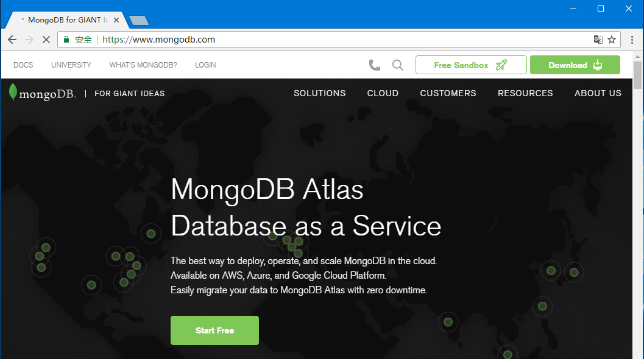The width and height of the screenshot is (644, 359).
Task: Go to the LOGIN page
Action: coord(205,65)
